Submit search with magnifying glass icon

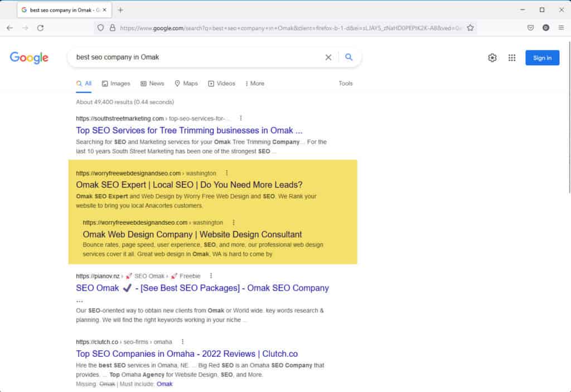(x=349, y=57)
